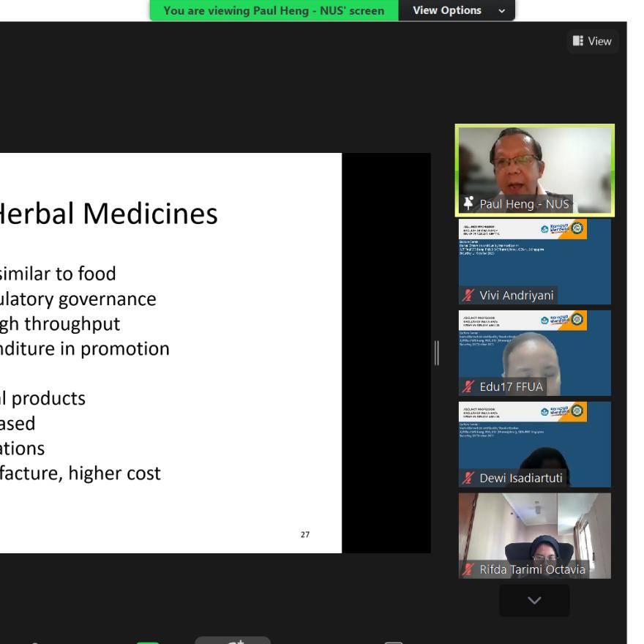Screen dimensions: 644x644
Task: Click the round university seal in Dewi Isadiartuti's tile
Action: (577, 411)
